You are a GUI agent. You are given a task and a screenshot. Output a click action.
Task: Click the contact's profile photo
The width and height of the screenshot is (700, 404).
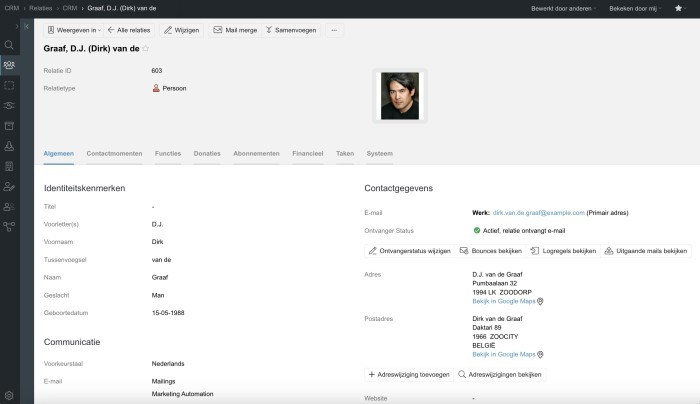[x=399, y=95]
